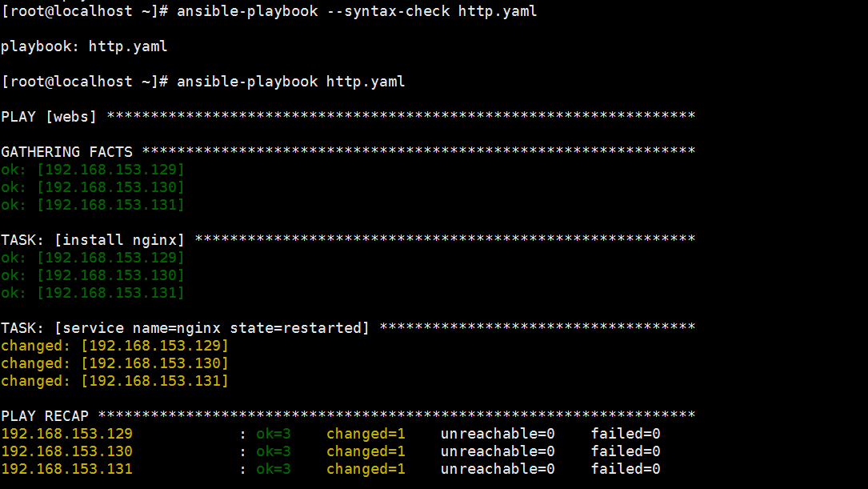Select the 'changed: [192.168.153.129]' line
868x489 pixels.
click(x=114, y=346)
